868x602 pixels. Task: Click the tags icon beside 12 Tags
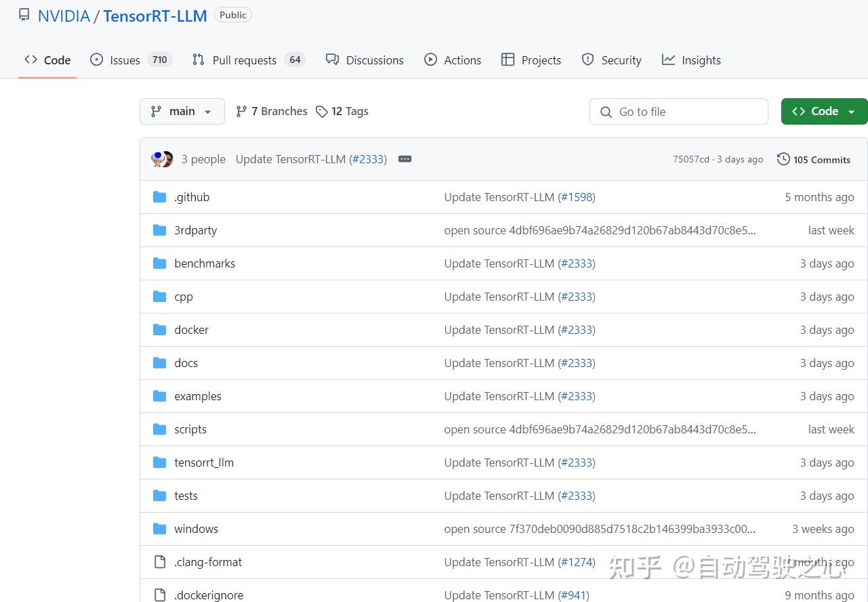tap(322, 112)
